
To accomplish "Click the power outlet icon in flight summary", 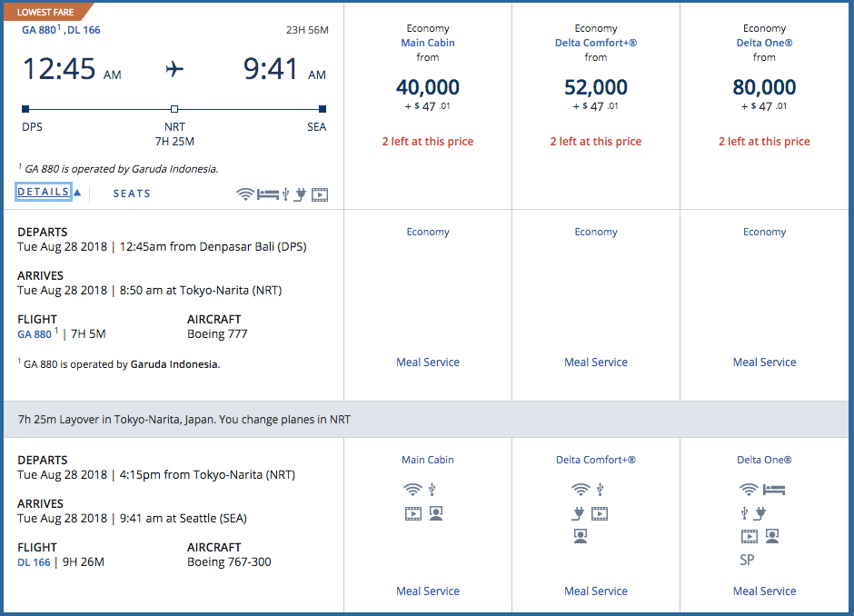I will pyautogui.click(x=299, y=194).
